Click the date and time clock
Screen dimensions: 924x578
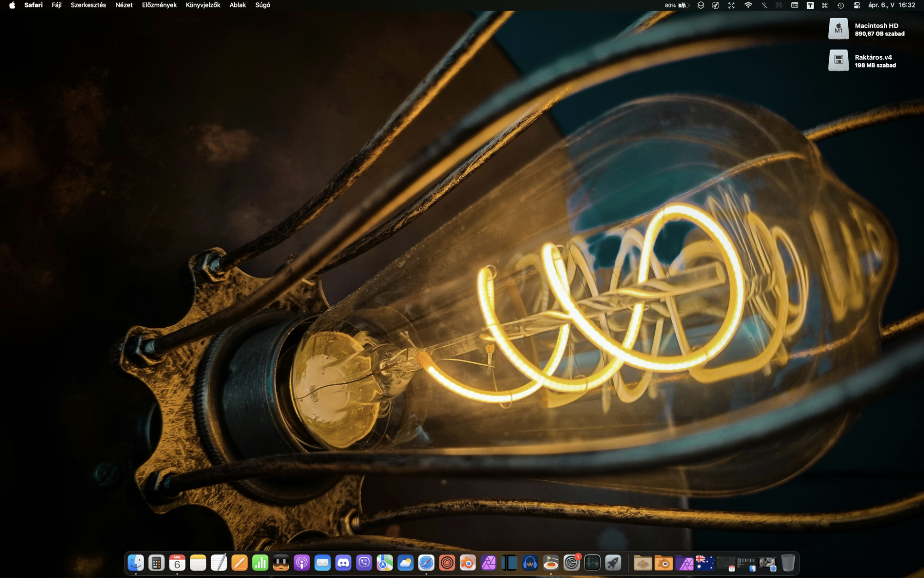891,5
